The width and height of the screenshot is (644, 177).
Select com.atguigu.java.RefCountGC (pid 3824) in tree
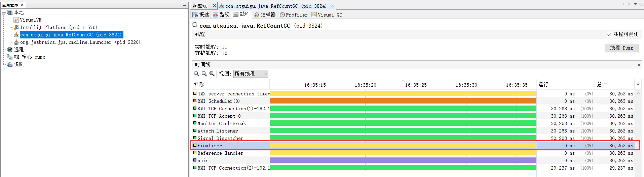click(71, 35)
